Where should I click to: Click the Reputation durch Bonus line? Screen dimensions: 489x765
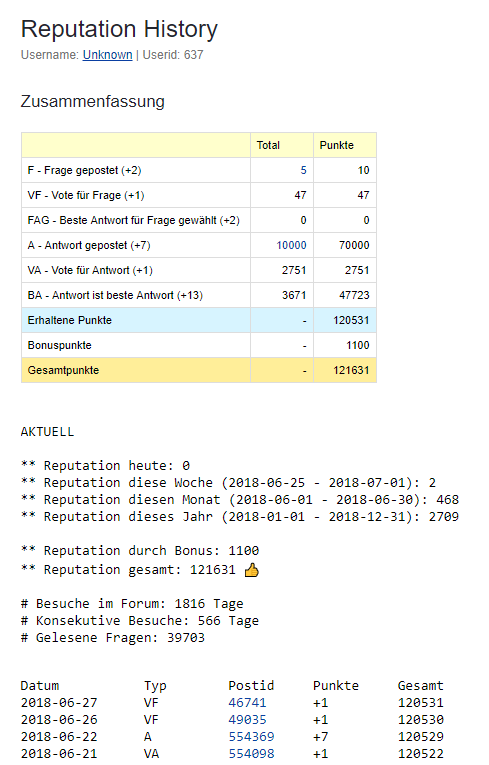click(140, 551)
